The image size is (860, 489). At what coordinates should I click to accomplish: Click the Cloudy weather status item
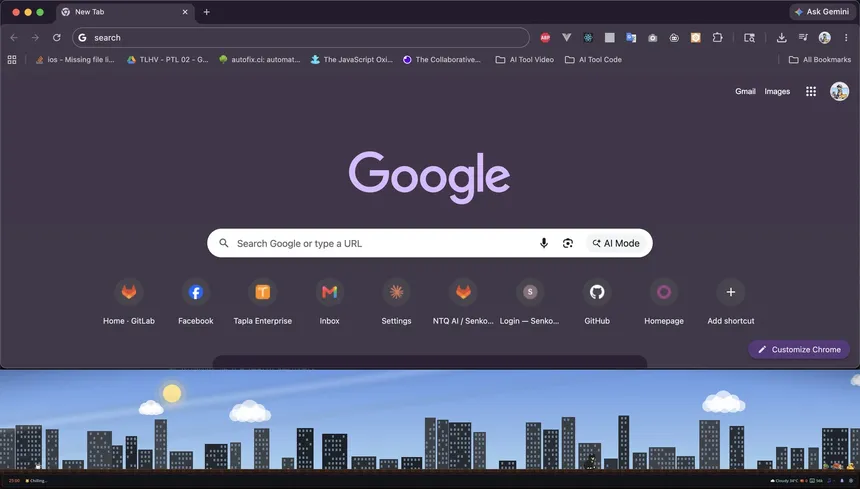784,481
